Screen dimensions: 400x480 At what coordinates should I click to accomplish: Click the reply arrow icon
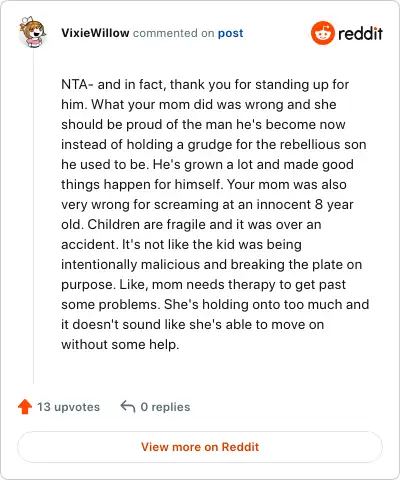(128, 406)
